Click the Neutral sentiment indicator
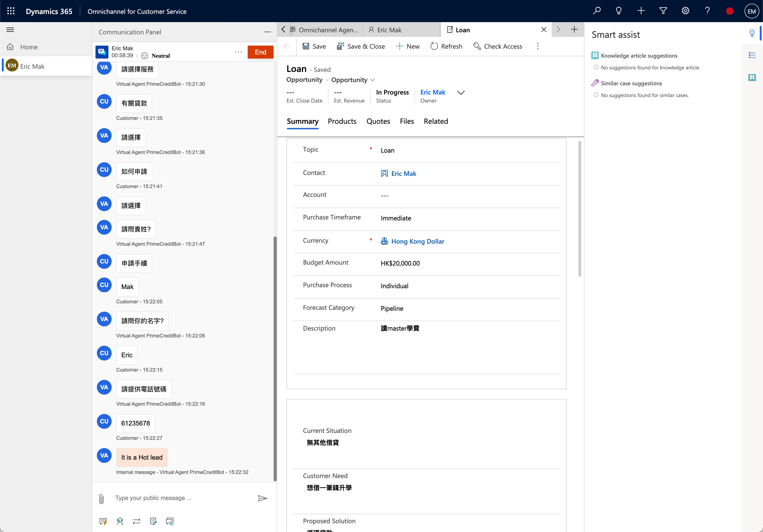Screen dimensions: 763x532 pyautogui.click(x=156, y=56)
